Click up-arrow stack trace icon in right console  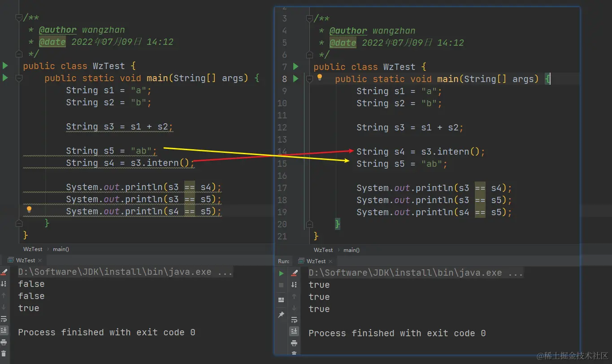click(294, 296)
